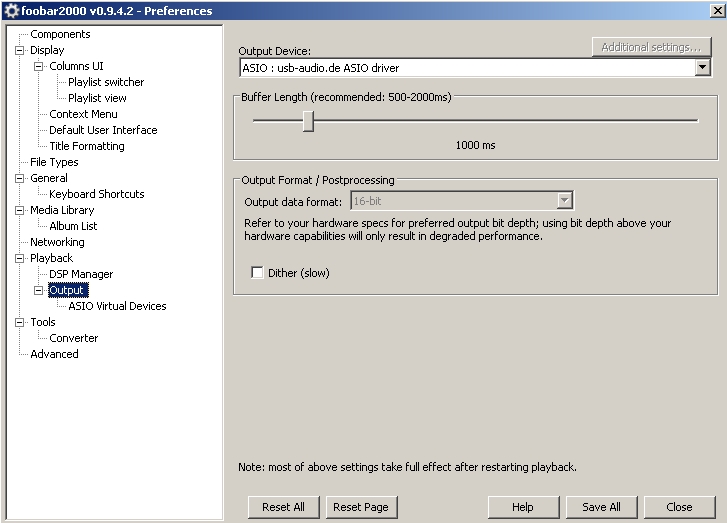Collapse the Tools tree branch
The width and height of the screenshot is (727, 523).
pos(19,322)
